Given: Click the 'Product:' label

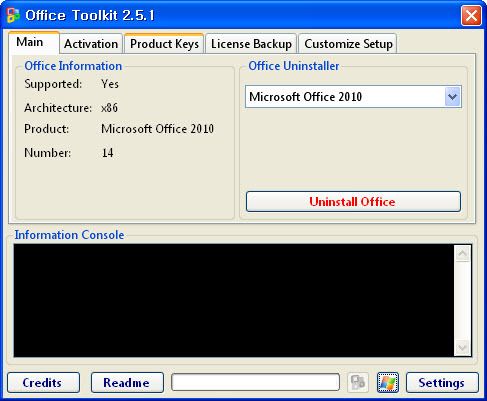Looking at the screenshot, I should [x=46, y=129].
